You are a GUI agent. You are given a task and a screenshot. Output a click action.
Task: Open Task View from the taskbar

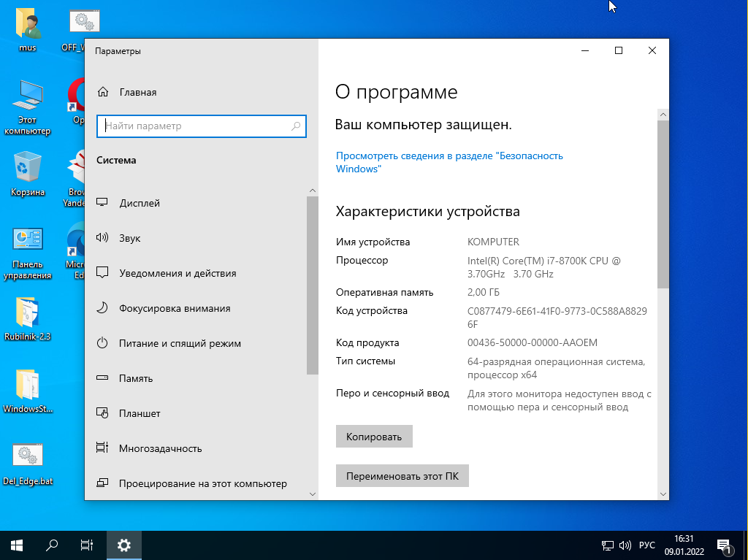coord(87,545)
